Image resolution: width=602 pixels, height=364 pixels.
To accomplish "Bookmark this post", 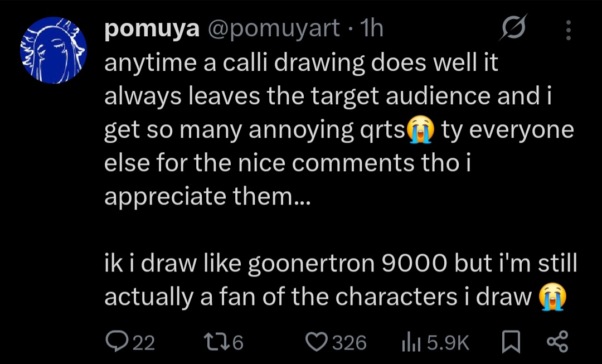I will pos(511,342).
